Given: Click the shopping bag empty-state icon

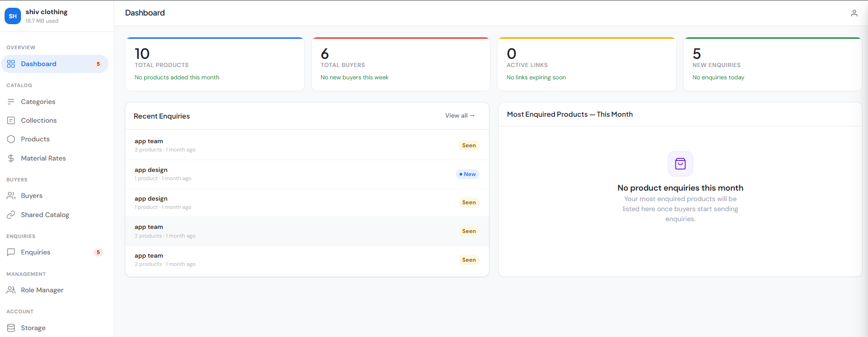Looking at the screenshot, I should 680,164.
